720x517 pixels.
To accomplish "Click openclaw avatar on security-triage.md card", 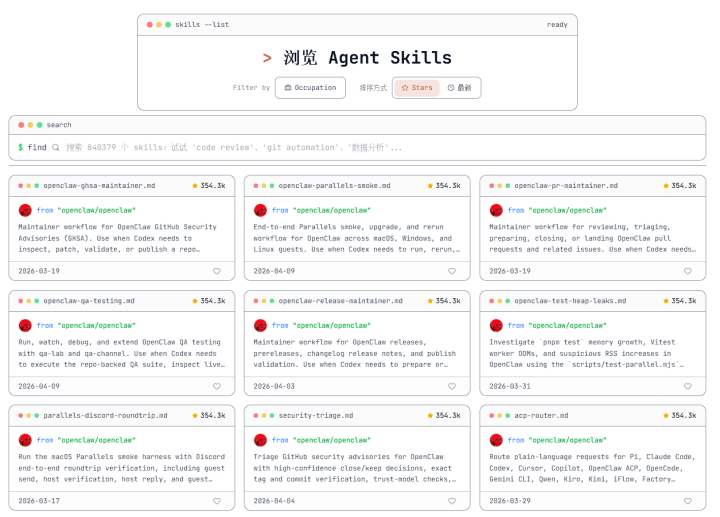I will (x=261, y=440).
